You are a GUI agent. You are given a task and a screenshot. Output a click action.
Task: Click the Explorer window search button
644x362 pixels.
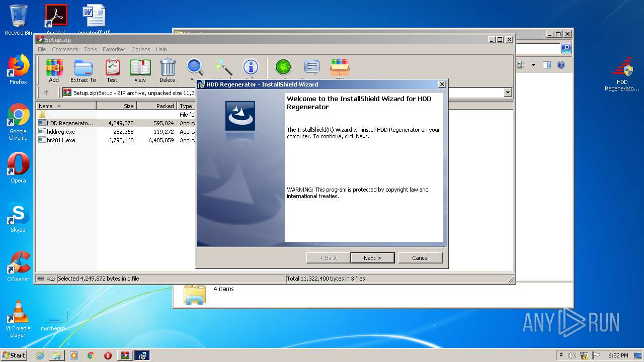566,48
